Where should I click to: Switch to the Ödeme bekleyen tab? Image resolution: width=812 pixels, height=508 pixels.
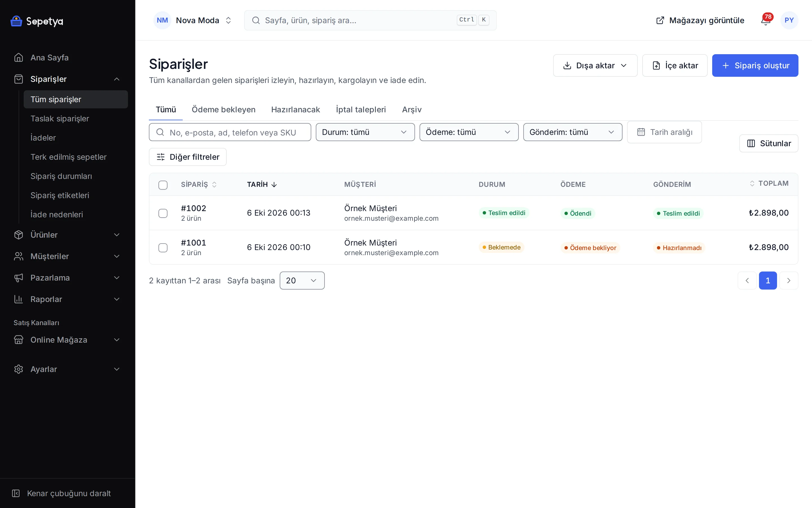coord(224,110)
